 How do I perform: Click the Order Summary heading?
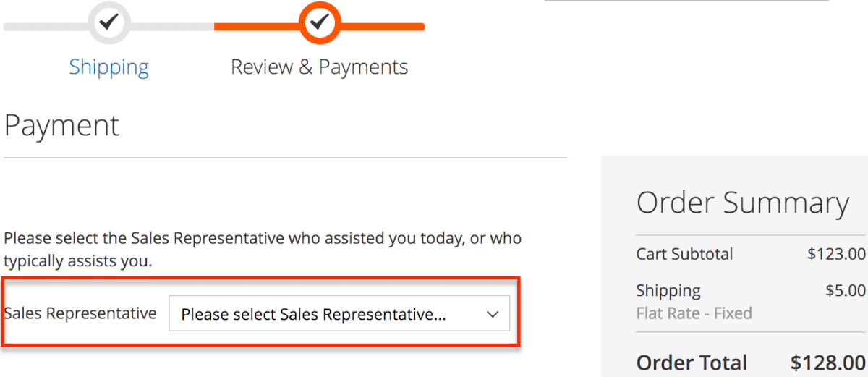(x=742, y=203)
